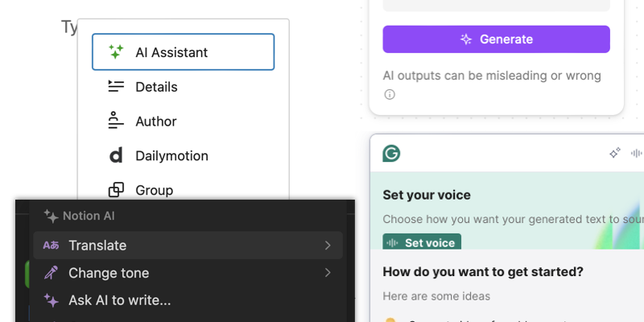Open the Change tone submenu

tap(188, 273)
